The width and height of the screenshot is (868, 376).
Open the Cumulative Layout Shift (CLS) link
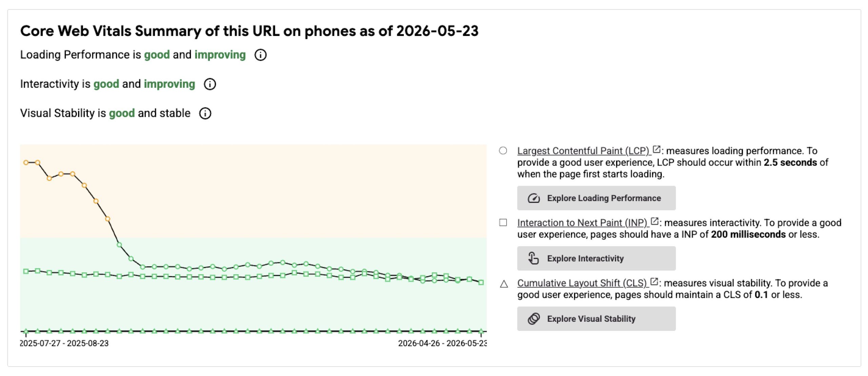coord(582,283)
